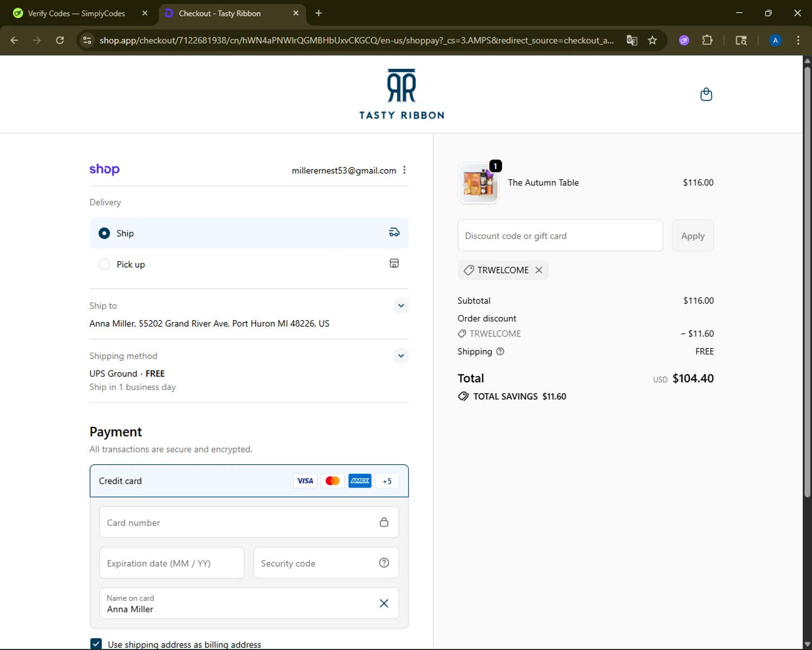Image resolution: width=812 pixels, height=650 pixels.
Task: Click the scrollbar up arrow
Action: (x=807, y=60)
